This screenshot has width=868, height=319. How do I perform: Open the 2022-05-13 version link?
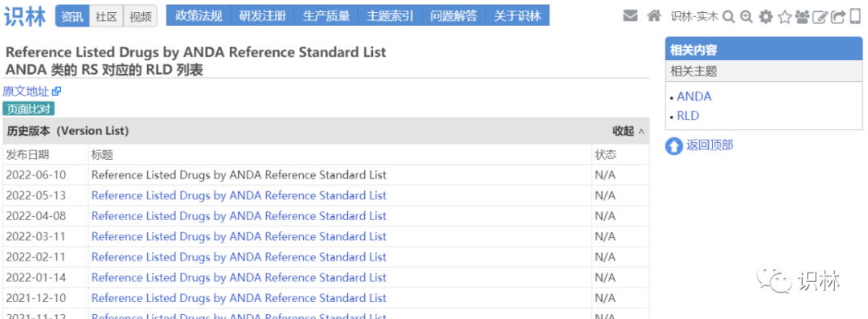(239, 195)
